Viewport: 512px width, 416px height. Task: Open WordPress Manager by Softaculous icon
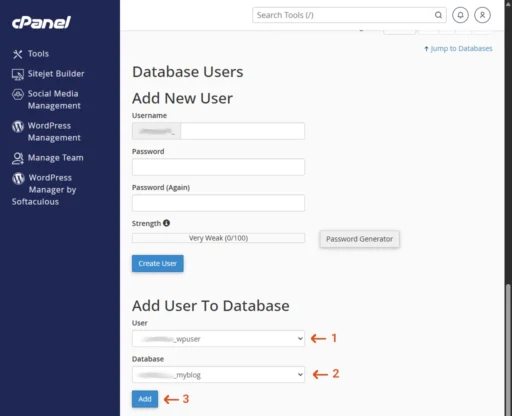coord(18,178)
